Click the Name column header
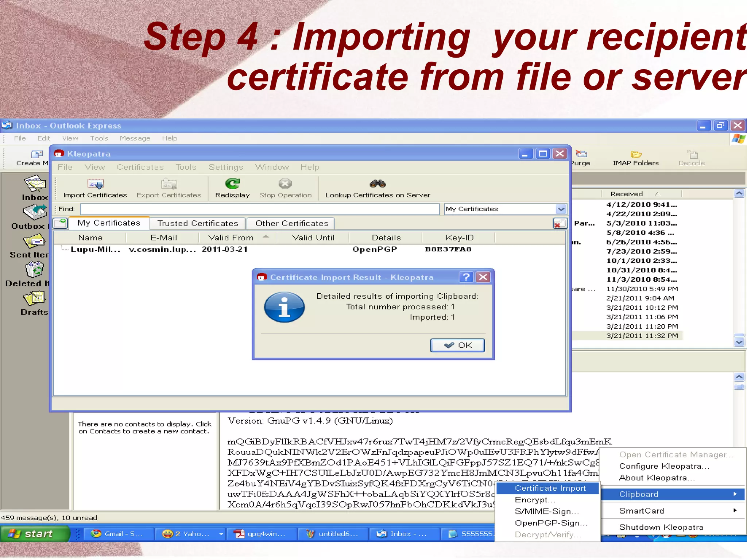This screenshot has width=747, height=560. coord(90,238)
